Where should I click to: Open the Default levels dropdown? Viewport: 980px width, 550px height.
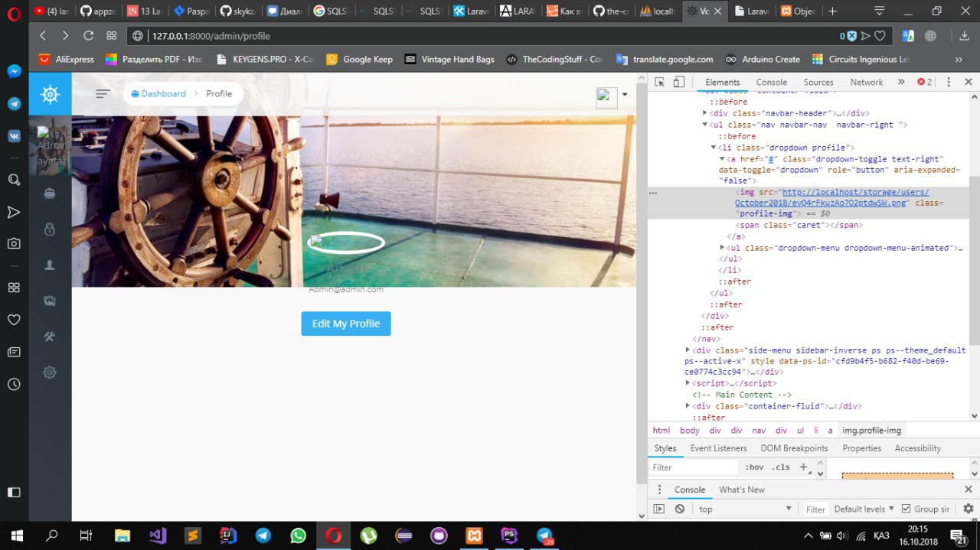pyautogui.click(x=864, y=509)
